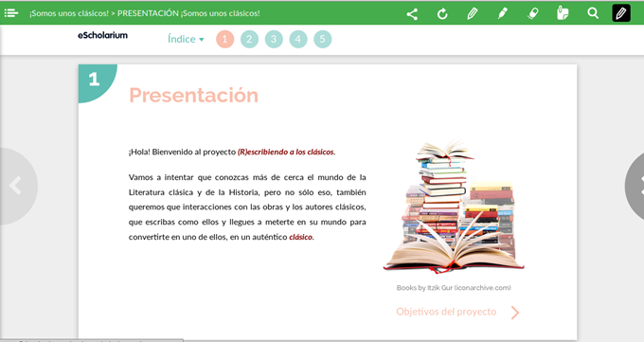The height and width of the screenshot is (342, 644).
Task: Select the highlighter marker tool
Action: pos(502,13)
